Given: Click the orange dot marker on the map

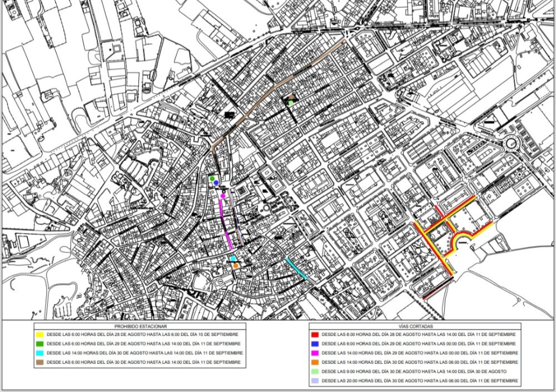Looking at the screenshot, I should 236,266.
